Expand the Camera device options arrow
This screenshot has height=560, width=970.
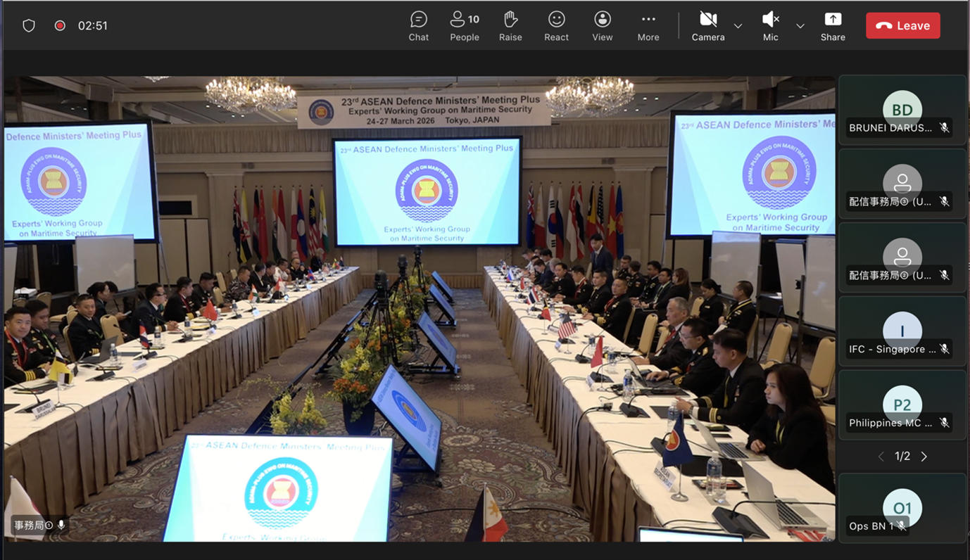738,26
